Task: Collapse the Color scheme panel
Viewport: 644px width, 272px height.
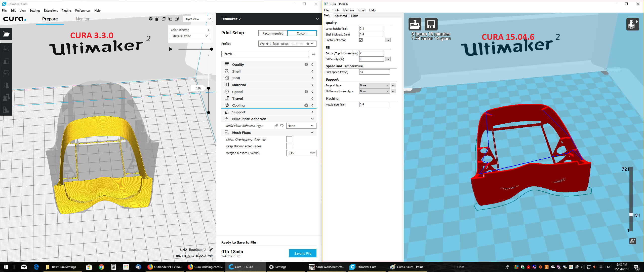Action: (x=209, y=30)
